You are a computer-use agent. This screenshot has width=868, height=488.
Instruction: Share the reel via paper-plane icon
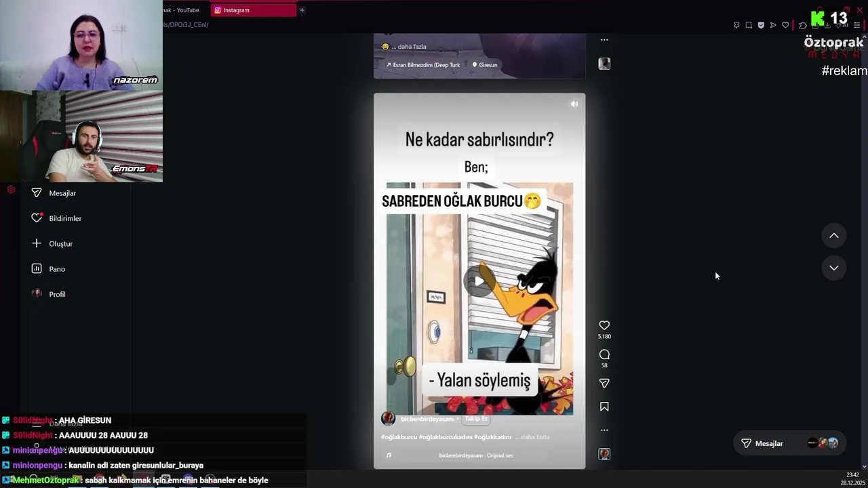pyautogui.click(x=604, y=384)
